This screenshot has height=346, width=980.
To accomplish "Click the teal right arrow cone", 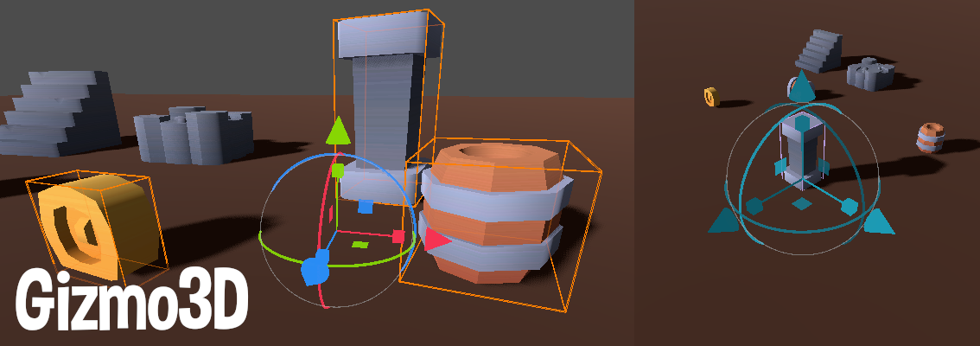I will pyautogui.click(x=878, y=222).
